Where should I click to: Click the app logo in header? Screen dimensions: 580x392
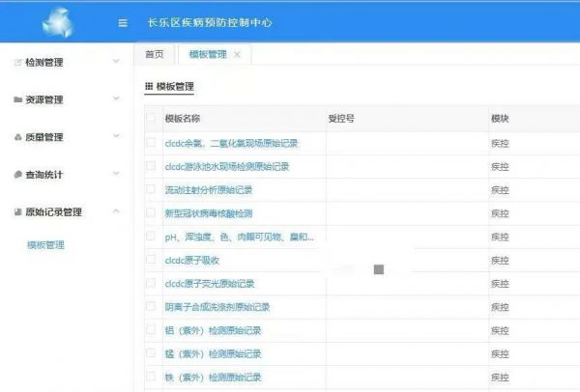tap(57, 23)
